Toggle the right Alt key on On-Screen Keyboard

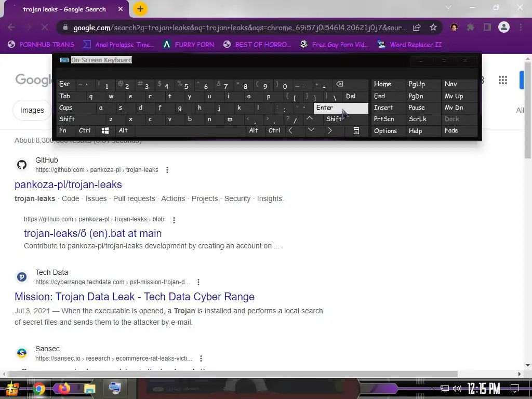pyautogui.click(x=255, y=130)
